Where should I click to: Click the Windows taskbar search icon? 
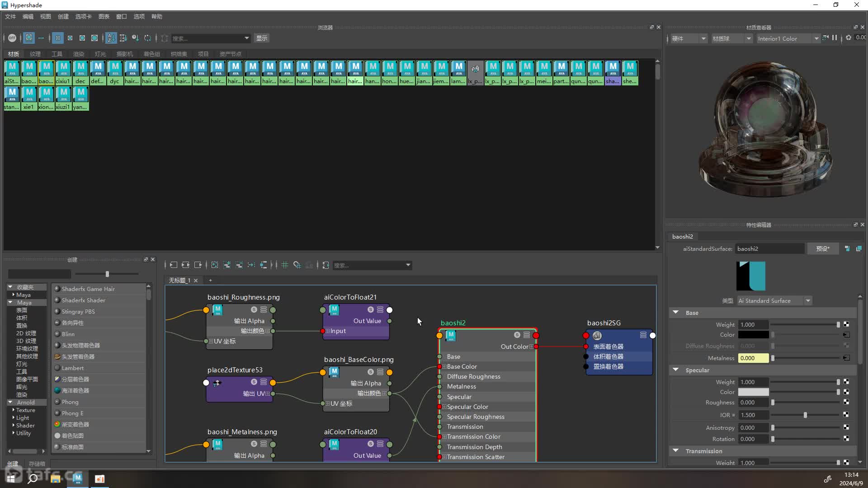[x=33, y=479]
